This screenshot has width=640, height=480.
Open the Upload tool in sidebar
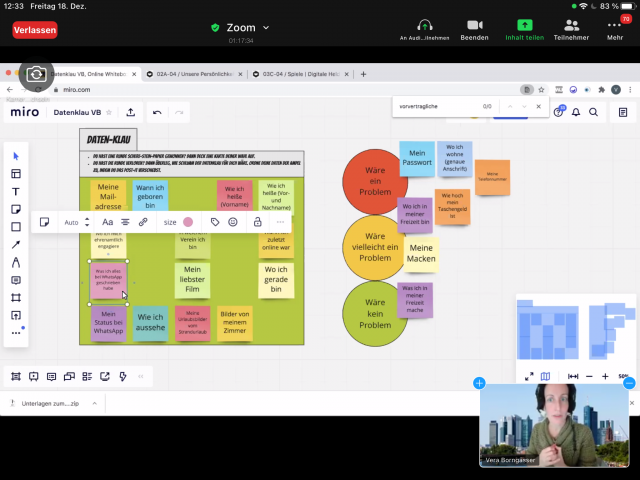click(16, 315)
